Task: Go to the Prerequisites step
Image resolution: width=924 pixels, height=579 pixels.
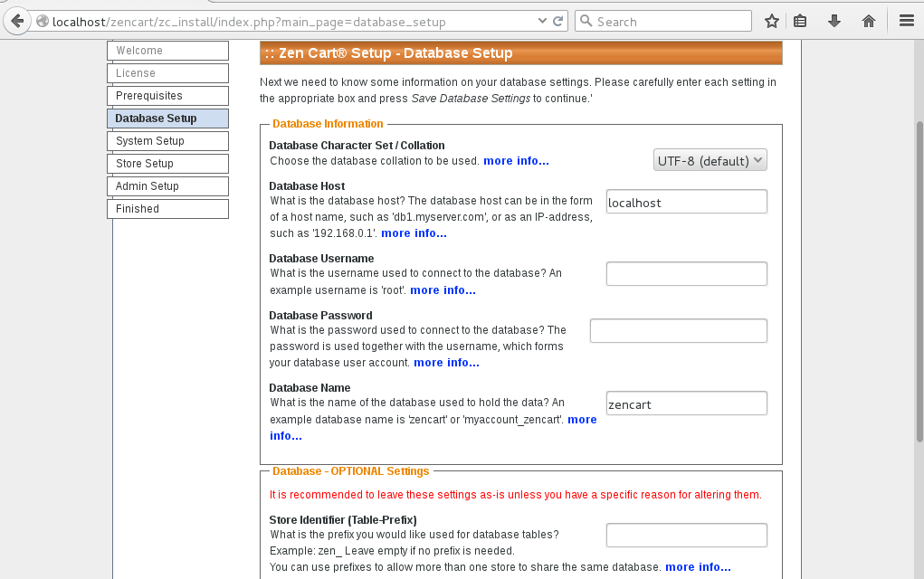Action: (168, 96)
